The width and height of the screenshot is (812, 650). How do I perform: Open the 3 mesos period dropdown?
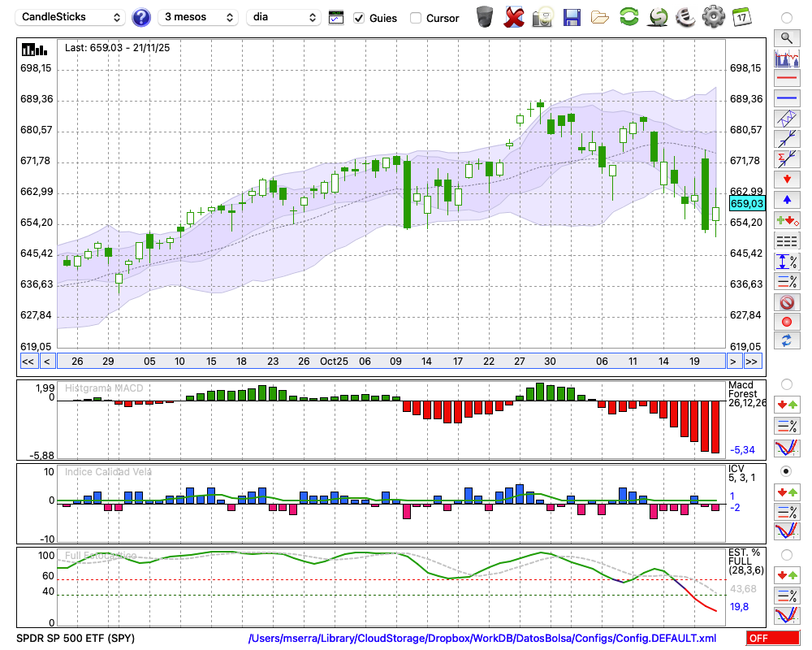[x=198, y=17]
